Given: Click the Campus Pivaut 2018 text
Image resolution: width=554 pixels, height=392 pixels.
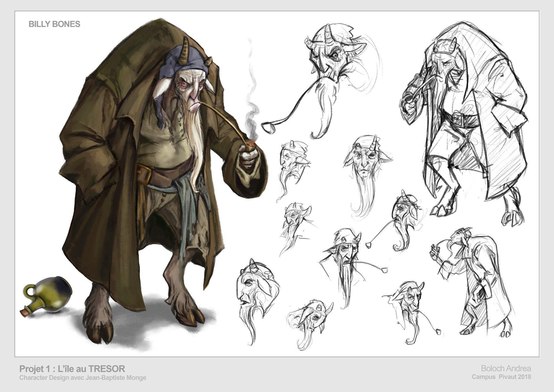Looking at the screenshot, I should pyautogui.click(x=501, y=377).
